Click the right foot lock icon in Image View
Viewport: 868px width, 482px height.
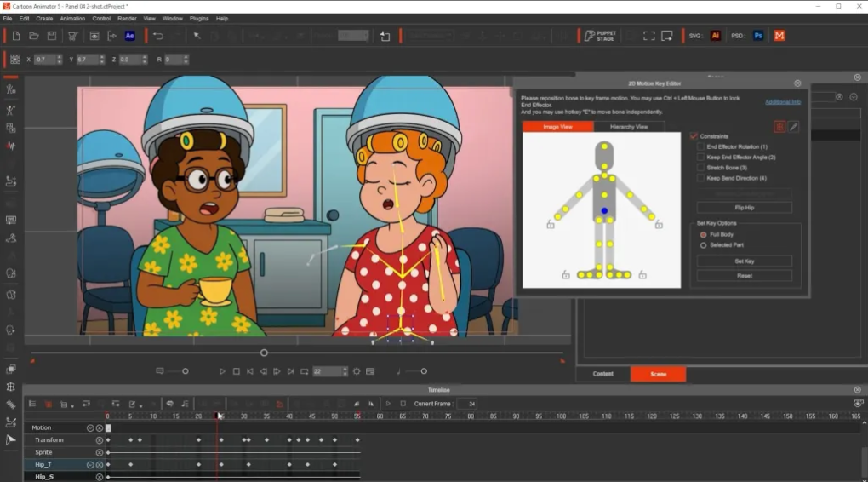(642, 275)
